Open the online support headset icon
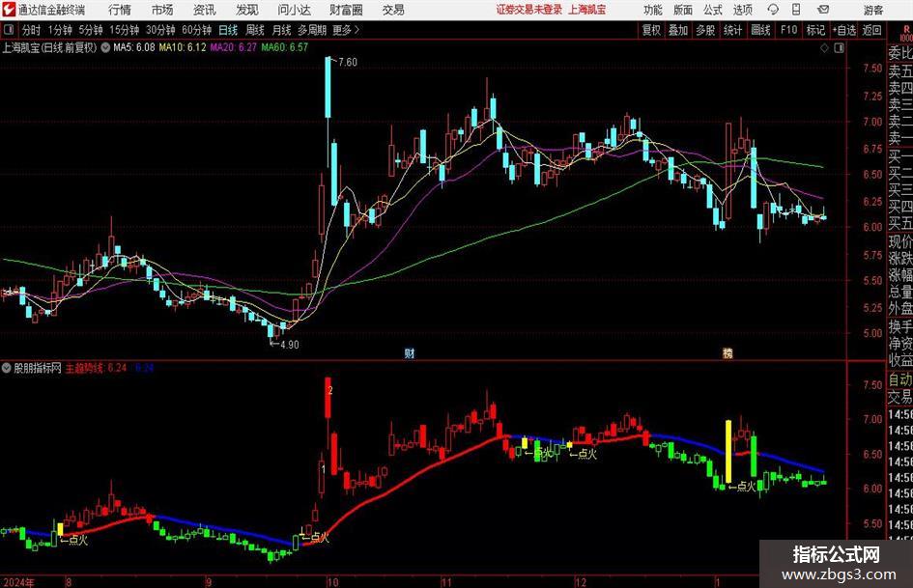 (773, 10)
